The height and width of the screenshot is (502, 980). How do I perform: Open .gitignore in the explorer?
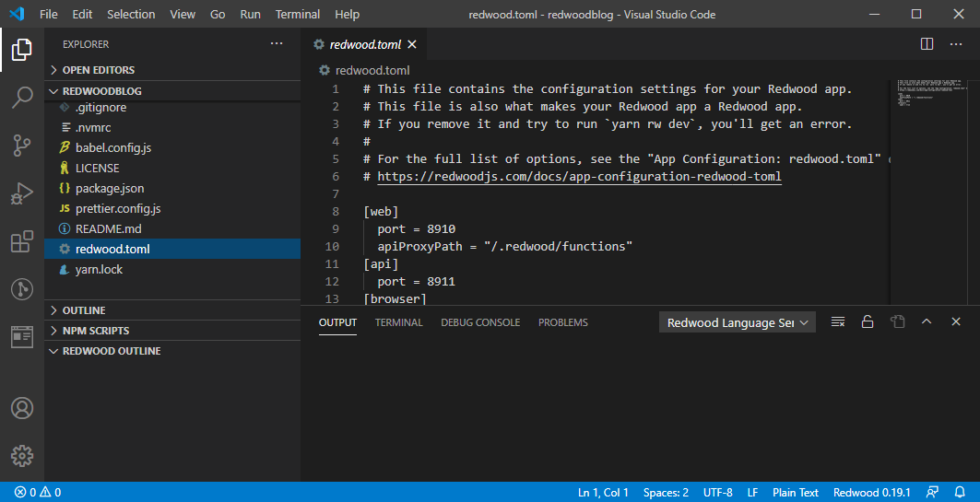point(172,108)
